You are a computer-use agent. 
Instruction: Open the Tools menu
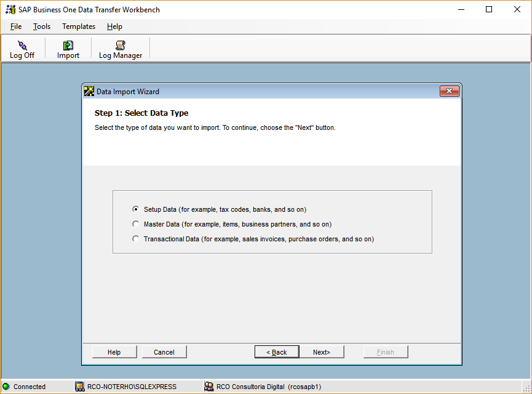[42, 26]
